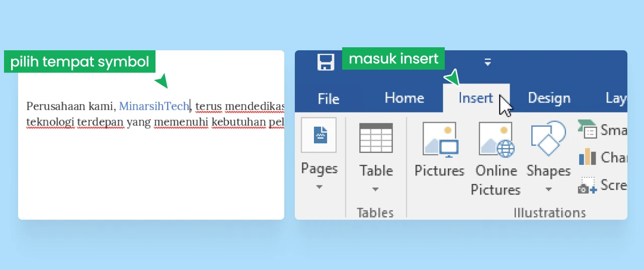
Task: Open the Online Pictures icon
Action: pyautogui.click(x=496, y=139)
